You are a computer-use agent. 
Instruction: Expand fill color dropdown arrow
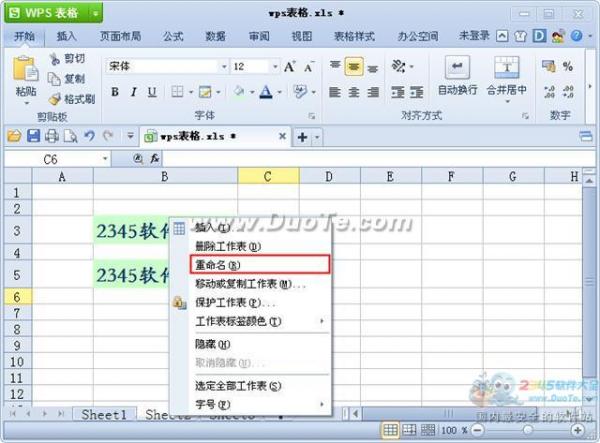(252, 92)
